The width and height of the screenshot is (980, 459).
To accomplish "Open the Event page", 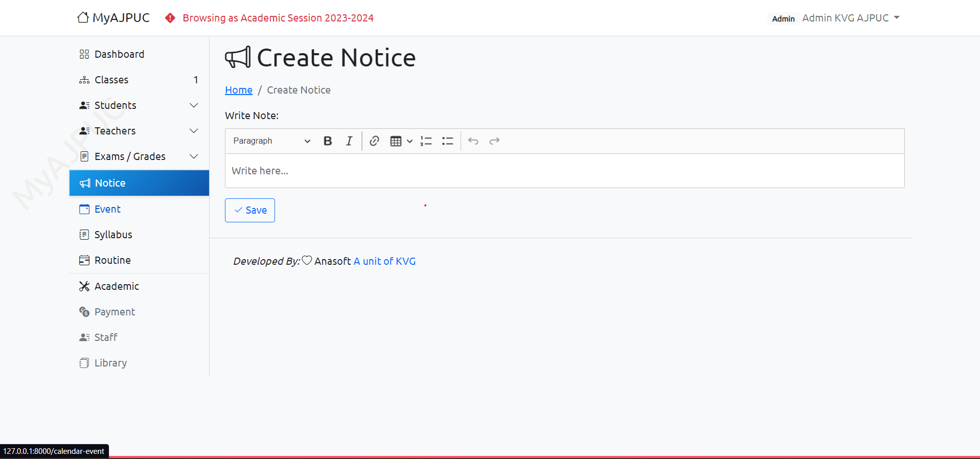I will (139, 209).
